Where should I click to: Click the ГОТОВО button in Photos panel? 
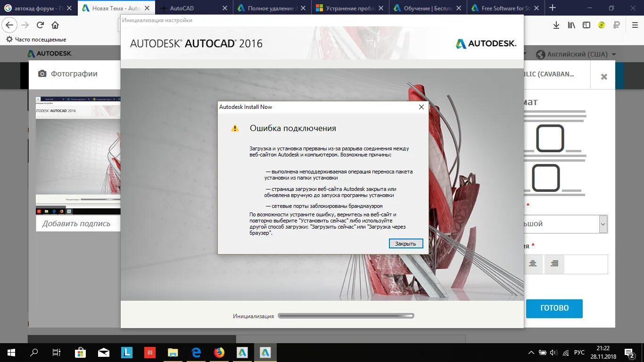554,308
